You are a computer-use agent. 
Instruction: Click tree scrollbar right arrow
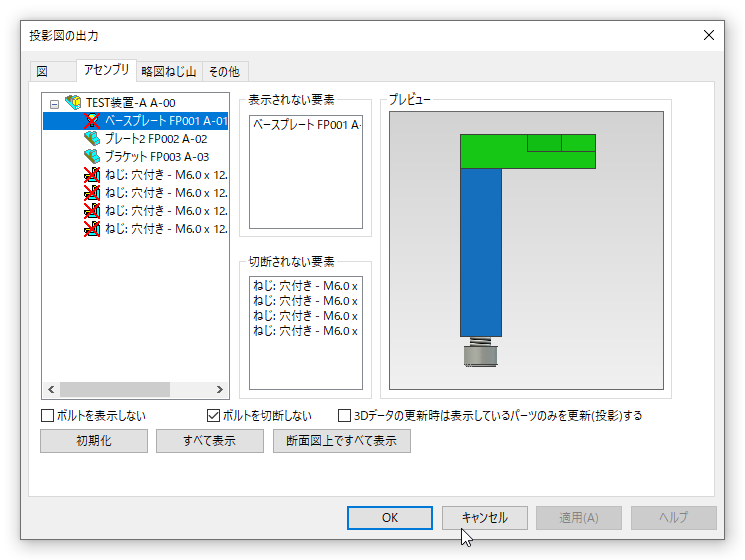point(220,389)
